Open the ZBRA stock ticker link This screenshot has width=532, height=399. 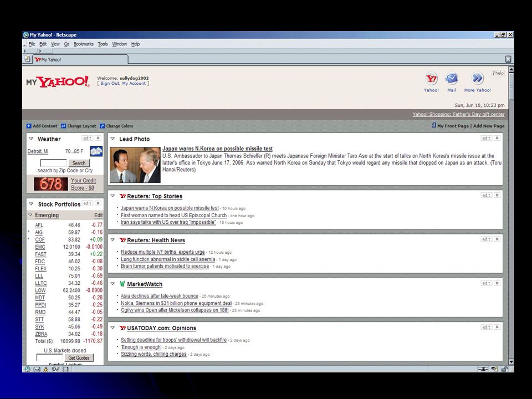41,334
